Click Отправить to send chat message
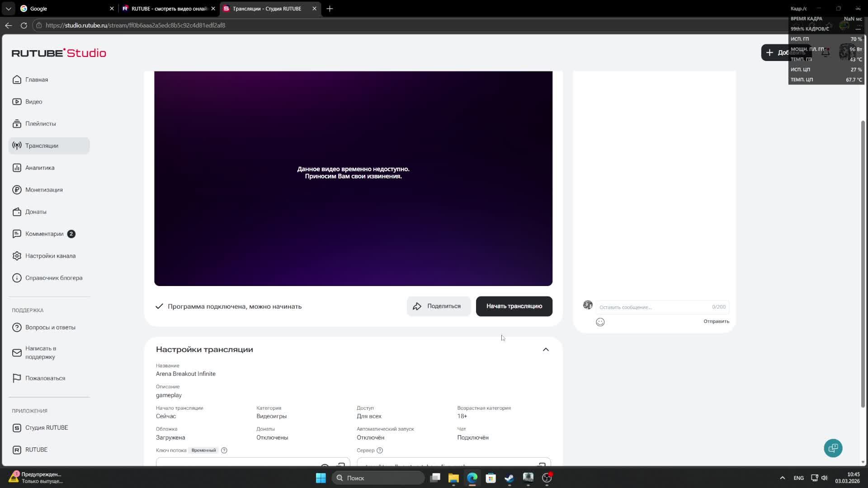 point(716,322)
